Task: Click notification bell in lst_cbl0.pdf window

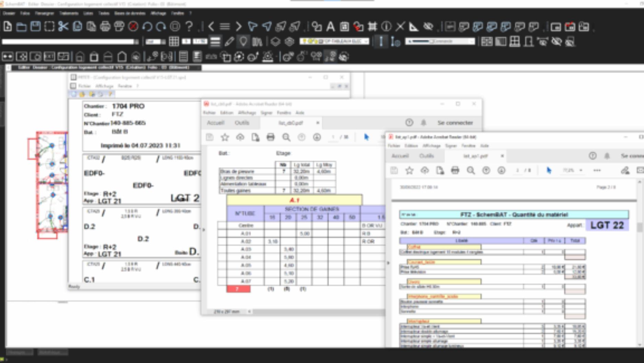Action: click(423, 123)
